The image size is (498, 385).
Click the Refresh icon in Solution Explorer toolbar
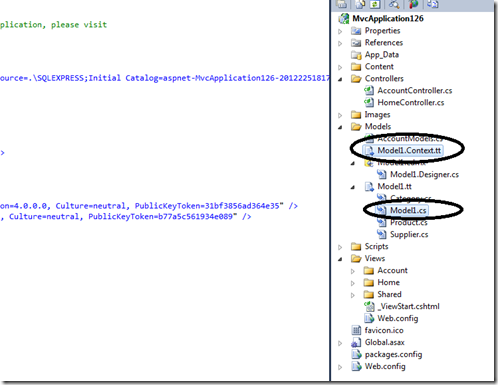pyautogui.click(x=376, y=4)
